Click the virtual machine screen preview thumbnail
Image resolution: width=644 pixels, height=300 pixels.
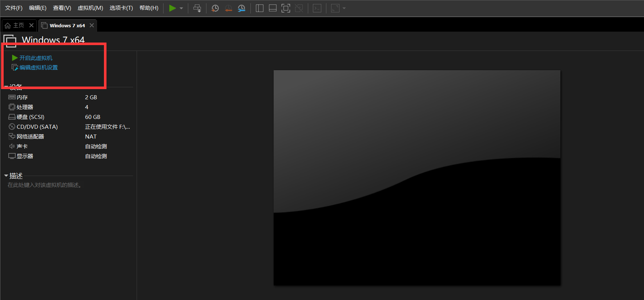(x=417, y=178)
